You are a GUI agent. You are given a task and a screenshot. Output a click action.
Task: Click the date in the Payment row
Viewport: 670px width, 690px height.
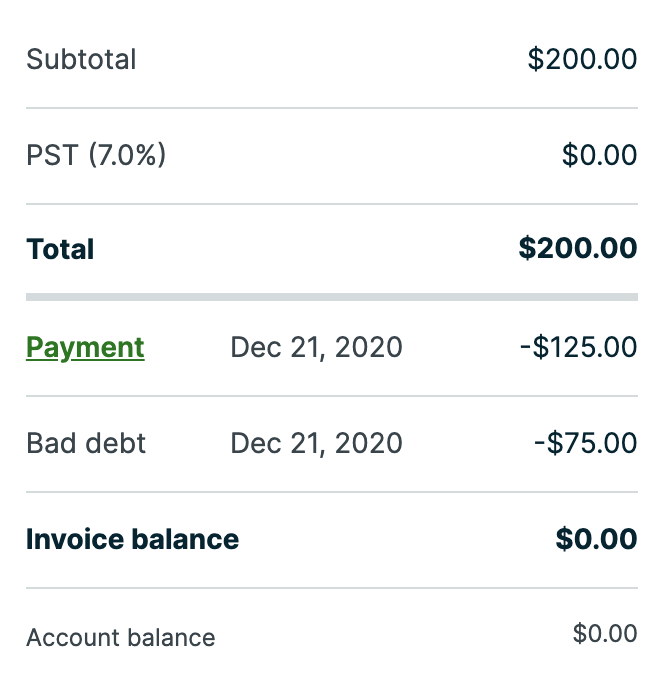click(316, 347)
